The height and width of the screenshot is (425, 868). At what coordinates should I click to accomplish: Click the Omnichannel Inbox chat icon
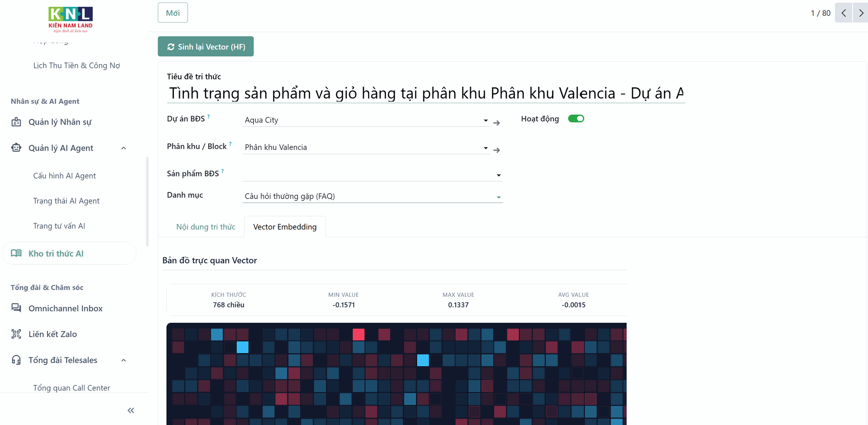(16, 308)
